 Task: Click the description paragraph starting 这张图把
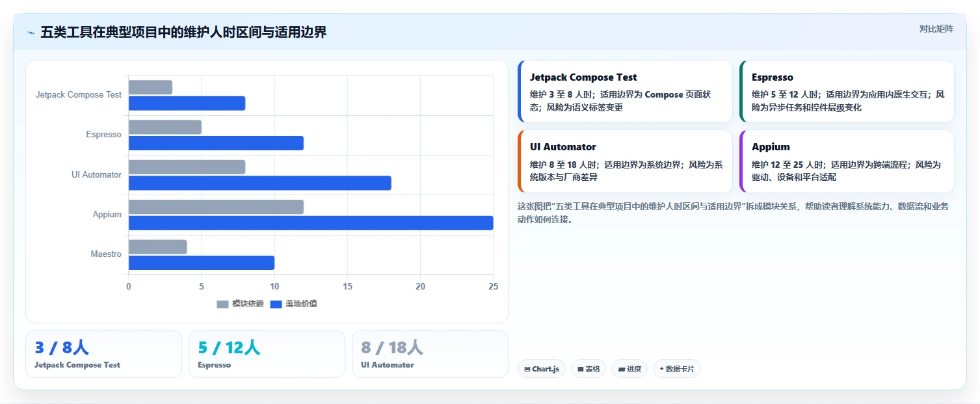tap(733, 213)
